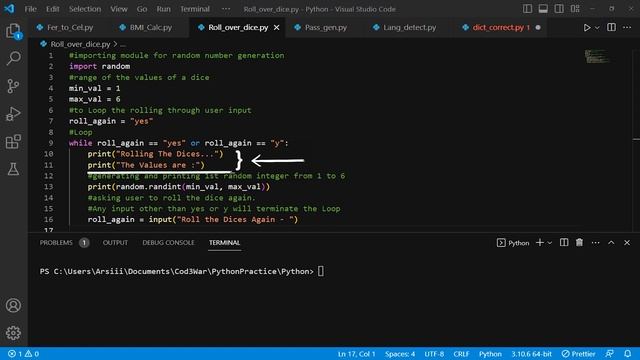Close the Roll_over_dice.py tab

click(277, 27)
